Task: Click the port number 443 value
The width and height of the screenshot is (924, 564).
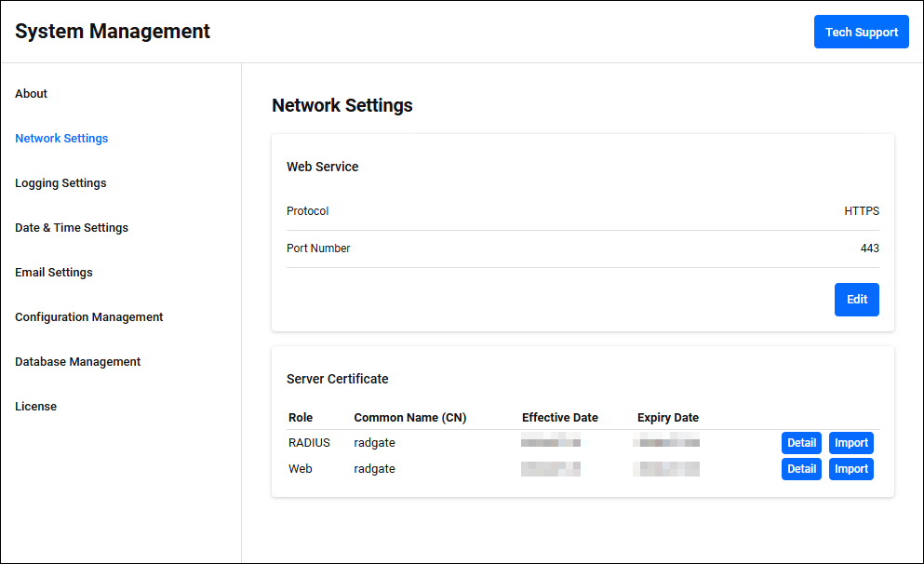Action: pos(869,248)
